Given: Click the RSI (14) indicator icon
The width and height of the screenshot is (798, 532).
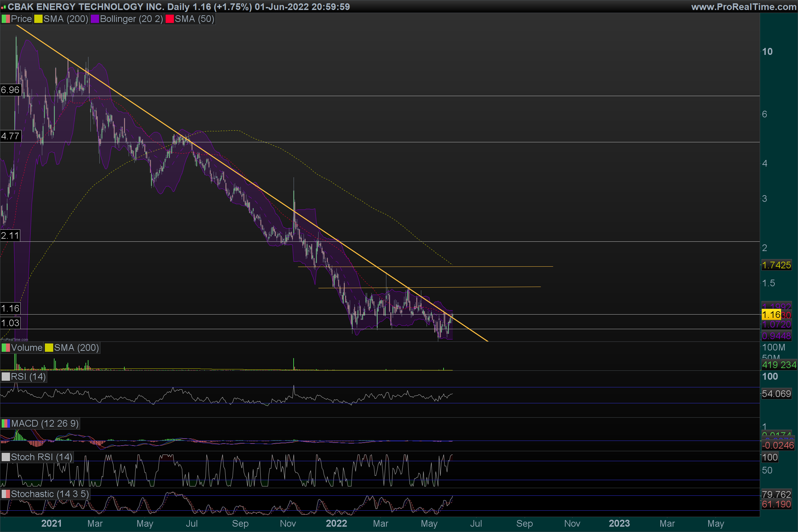Looking at the screenshot, I should [x=6, y=377].
